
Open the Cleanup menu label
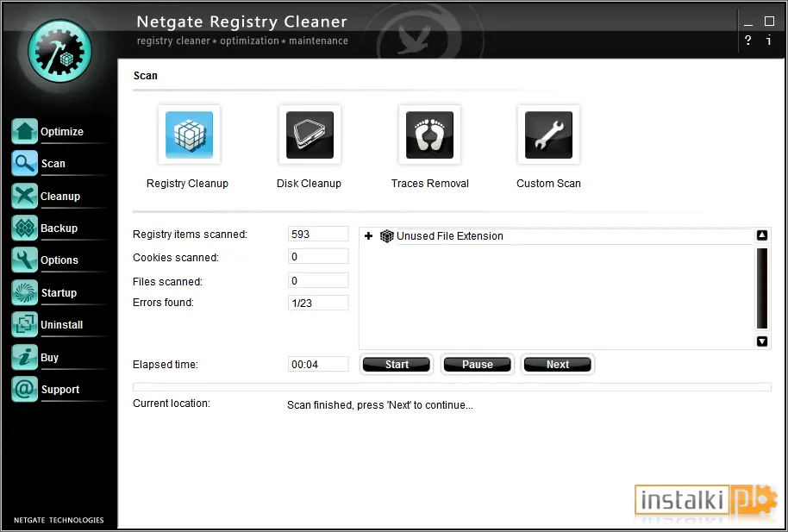click(60, 197)
